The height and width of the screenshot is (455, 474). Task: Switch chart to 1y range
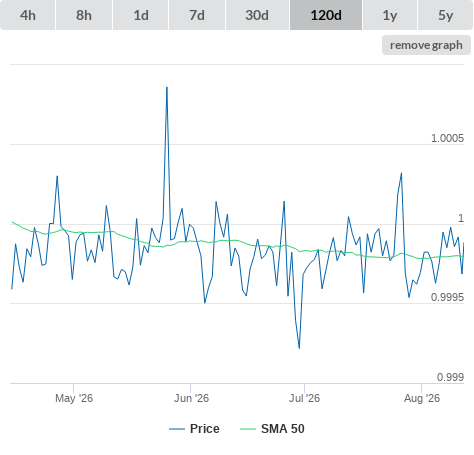click(x=390, y=15)
